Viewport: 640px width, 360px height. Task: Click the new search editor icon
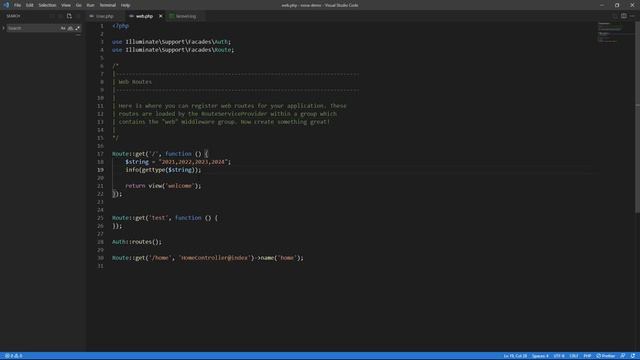(x=69, y=16)
